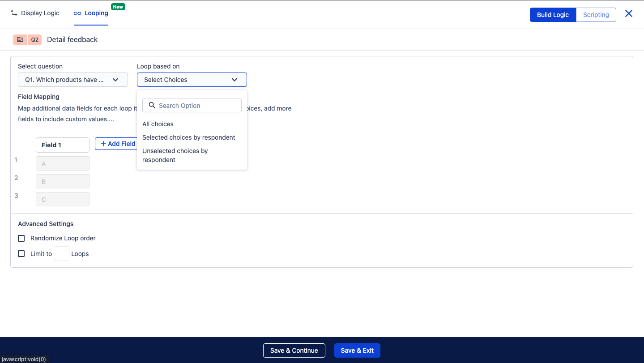Collapse the Loop based on dropdown
The height and width of the screenshot is (363, 644).
coord(192,80)
